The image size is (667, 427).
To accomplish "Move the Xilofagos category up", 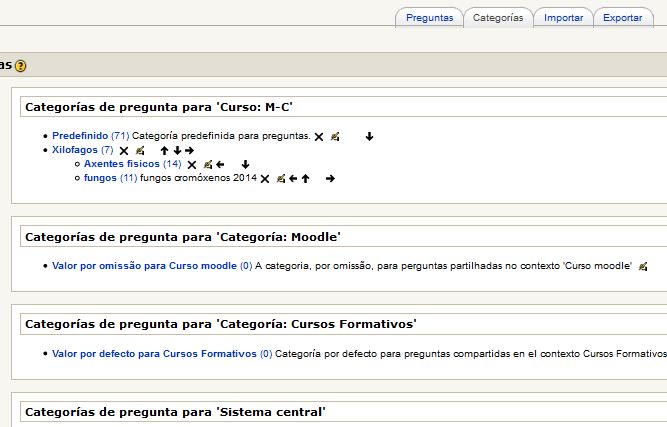I will [165, 151].
